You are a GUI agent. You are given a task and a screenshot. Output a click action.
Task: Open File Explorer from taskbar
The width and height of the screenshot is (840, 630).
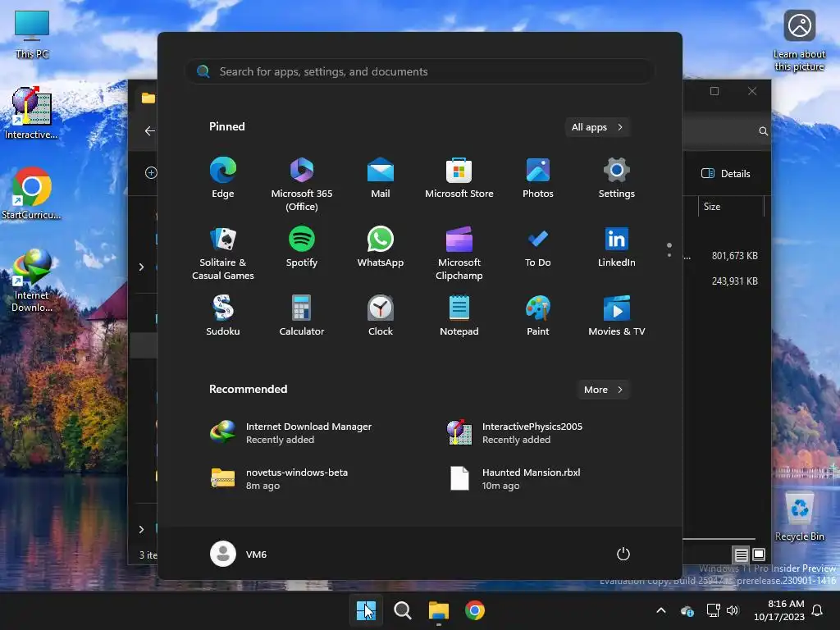pyautogui.click(x=439, y=610)
